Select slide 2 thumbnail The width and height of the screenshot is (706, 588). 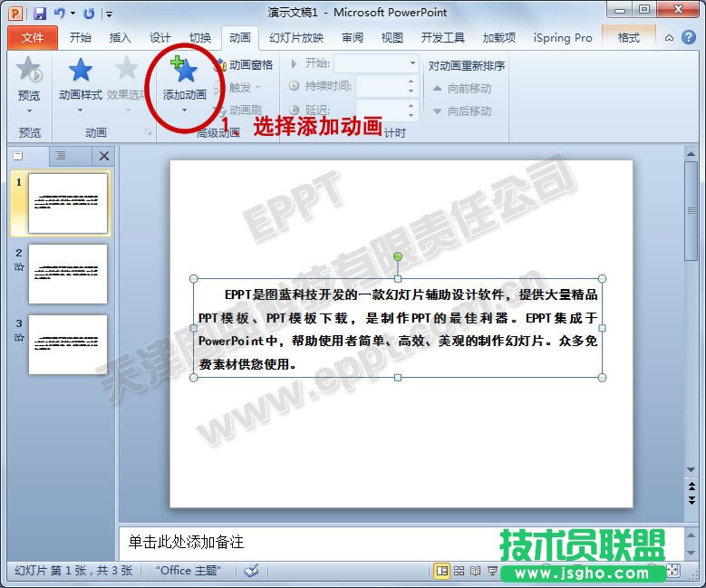68,275
